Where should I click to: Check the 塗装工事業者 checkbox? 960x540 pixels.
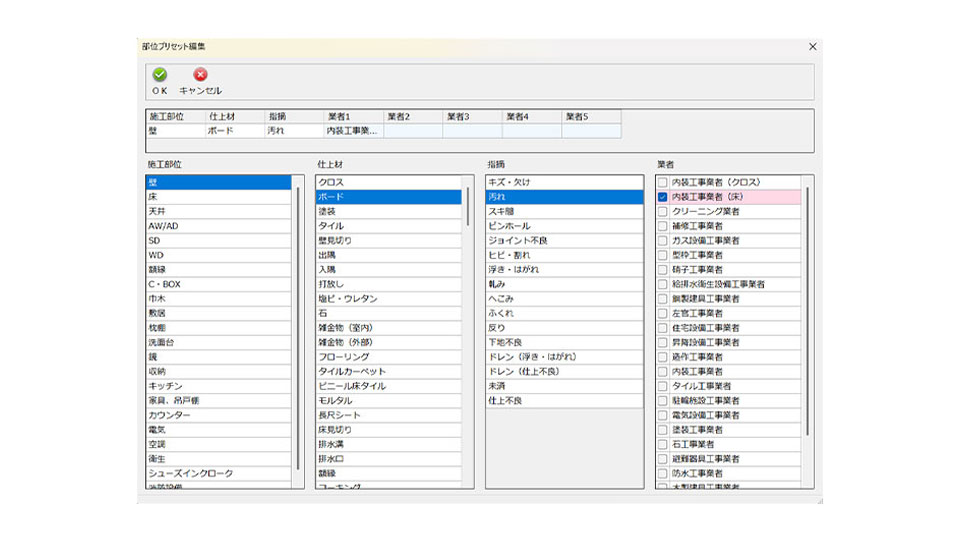point(662,430)
